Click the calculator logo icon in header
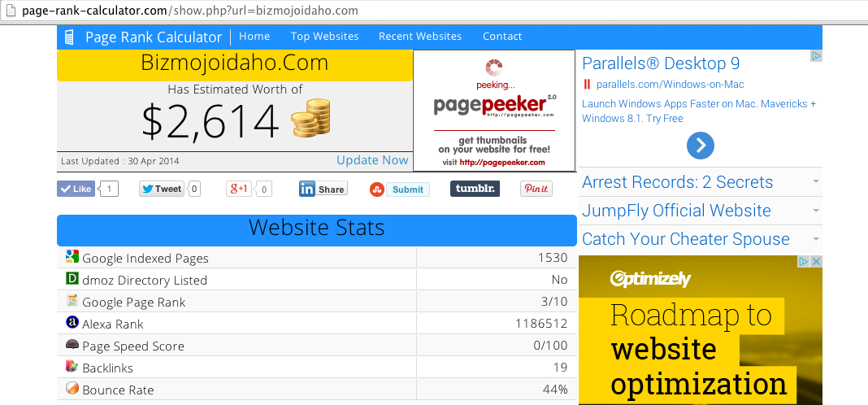This screenshot has width=868, height=405. tap(69, 37)
